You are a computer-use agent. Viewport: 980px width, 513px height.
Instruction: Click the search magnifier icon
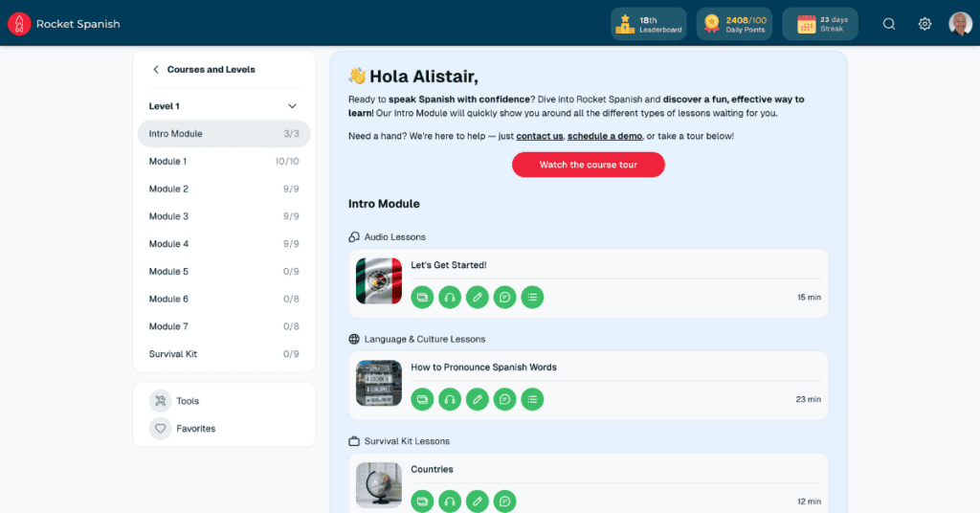click(889, 24)
